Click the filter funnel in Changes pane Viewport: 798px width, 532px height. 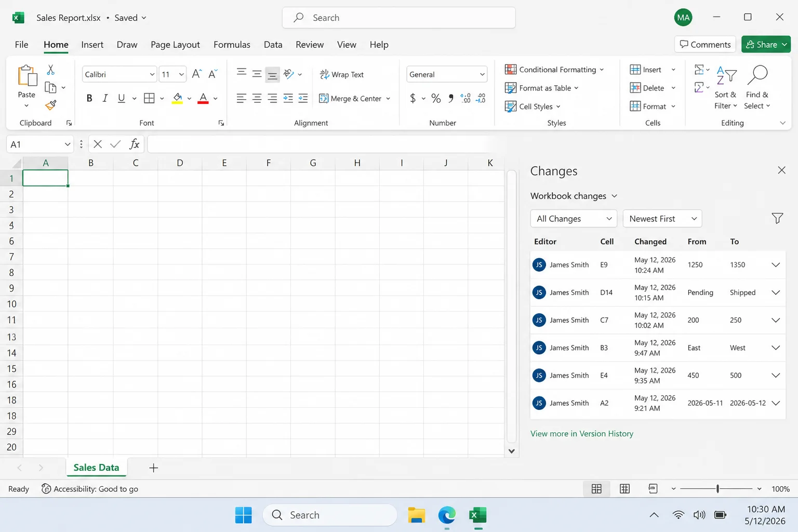coord(777,218)
